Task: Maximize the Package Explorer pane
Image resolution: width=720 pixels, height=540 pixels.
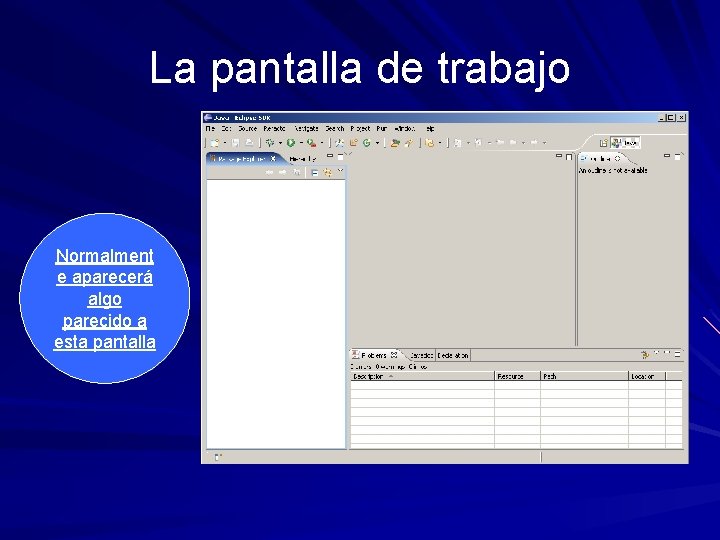Action: click(341, 157)
